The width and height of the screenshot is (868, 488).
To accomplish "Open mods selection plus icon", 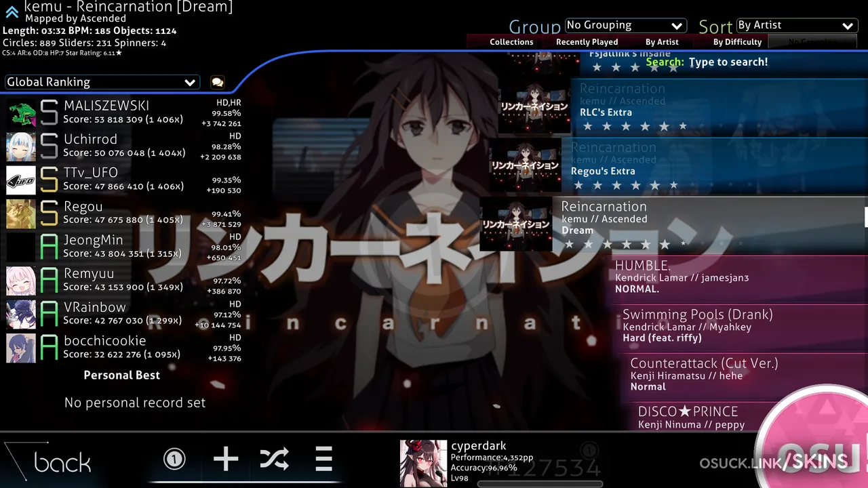I will click(226, 460).
